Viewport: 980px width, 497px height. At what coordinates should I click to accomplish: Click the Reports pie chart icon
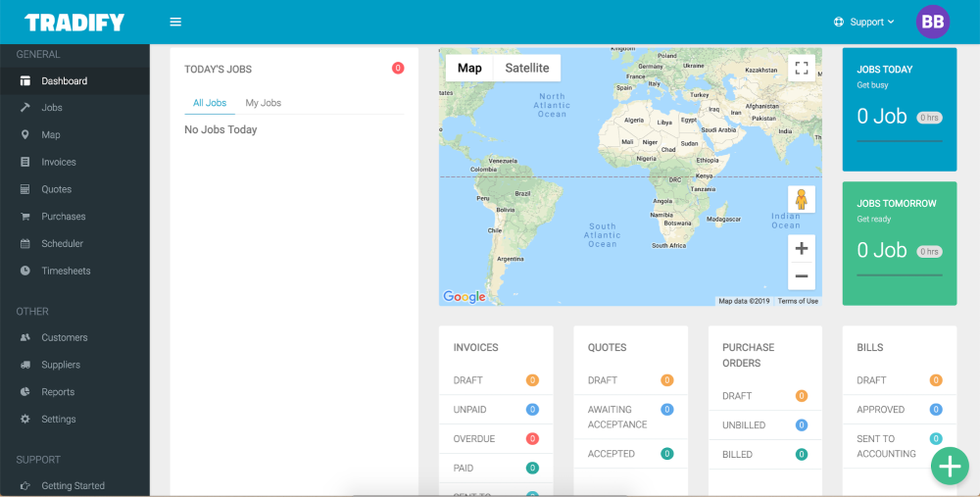25,392
